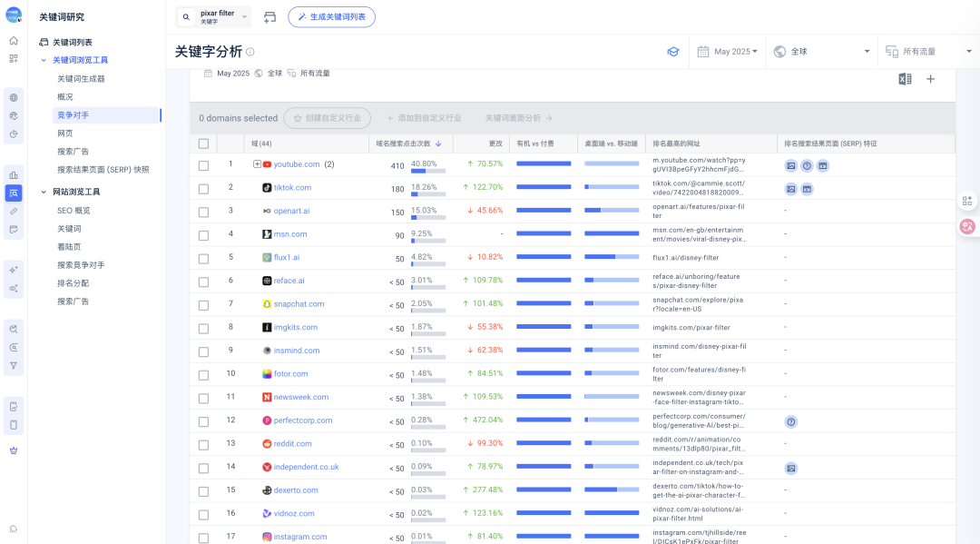Click the 生成关键词列表 button
980x544 pixels.
point(331,17)
